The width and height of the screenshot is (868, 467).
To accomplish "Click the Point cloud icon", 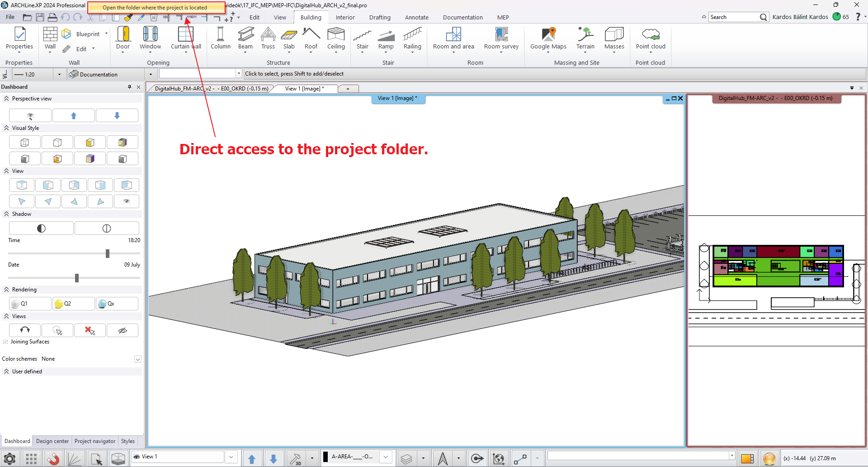I will pyautogui.click(x=651, y=35).
